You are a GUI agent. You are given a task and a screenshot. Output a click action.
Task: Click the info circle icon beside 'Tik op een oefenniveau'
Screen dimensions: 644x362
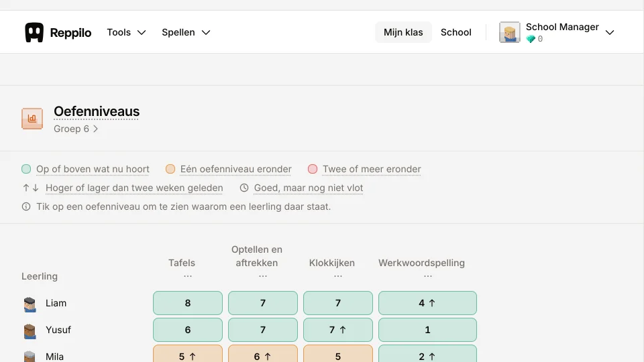26,206
